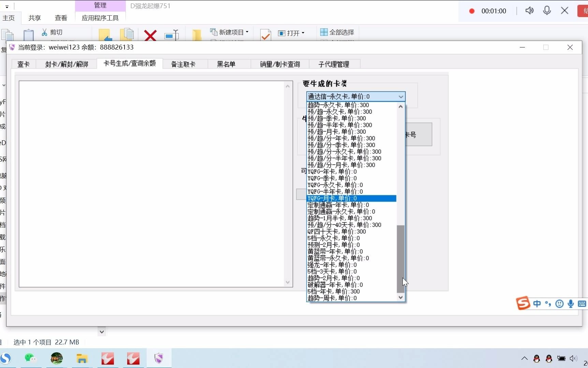This screenshot has height=368, width=588.
Task: Open the 销量/制卡查询 tab
Action: point(280,64)
